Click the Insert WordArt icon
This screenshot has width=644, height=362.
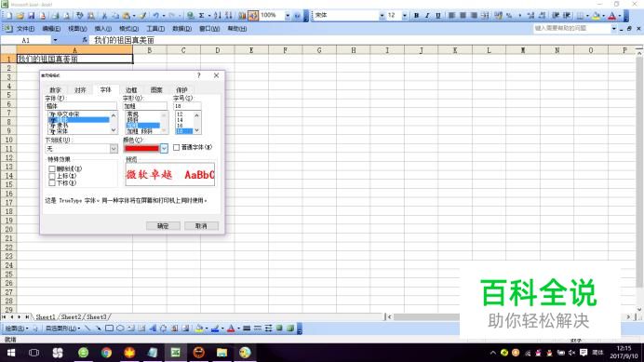(x=153, y=328)
